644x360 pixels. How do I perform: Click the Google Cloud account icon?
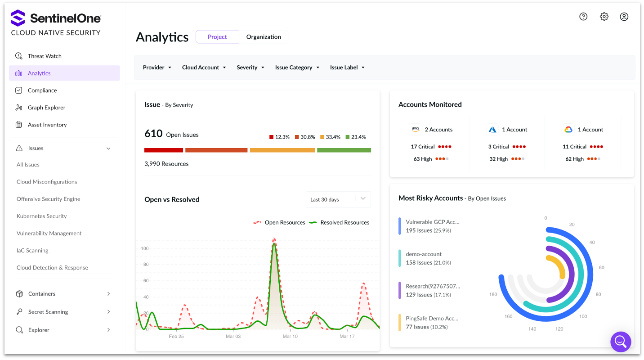coord(568,129)
